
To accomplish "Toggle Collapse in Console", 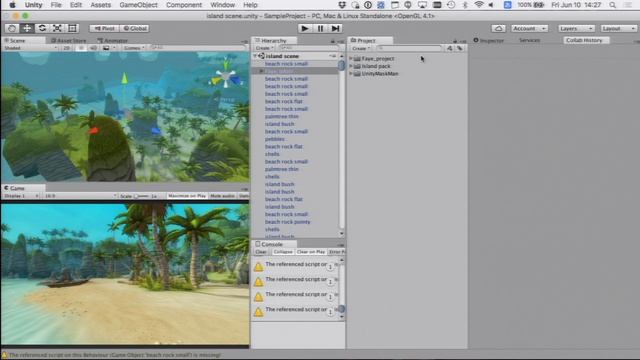I will point(283,252).
